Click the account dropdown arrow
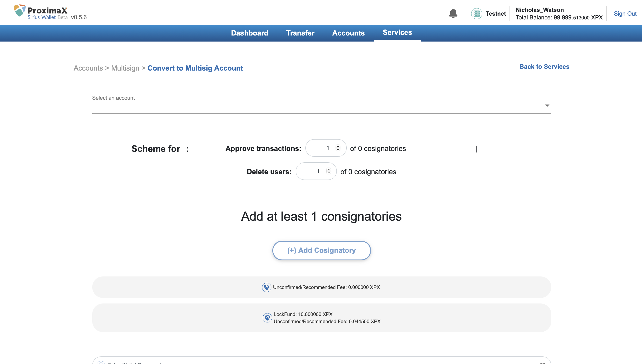Screen dimensions: 642x364 click(547, 105)
